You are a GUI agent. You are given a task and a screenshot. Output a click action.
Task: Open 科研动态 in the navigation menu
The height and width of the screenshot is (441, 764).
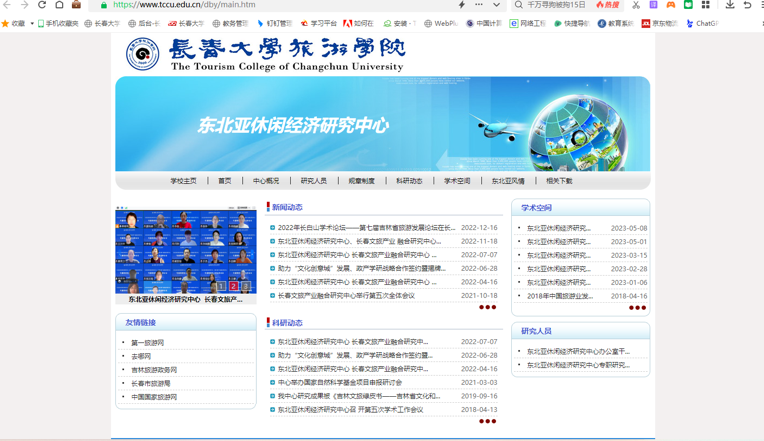point(409,181)
